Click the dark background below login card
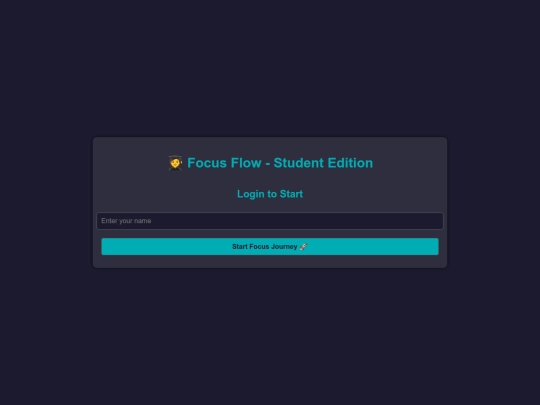 (x=270, y=336)
